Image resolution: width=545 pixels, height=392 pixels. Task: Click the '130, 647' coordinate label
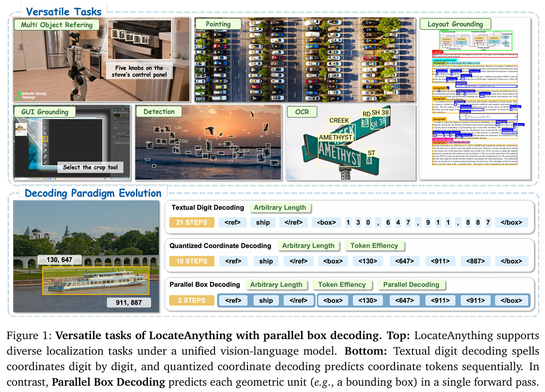pos(59,260)
